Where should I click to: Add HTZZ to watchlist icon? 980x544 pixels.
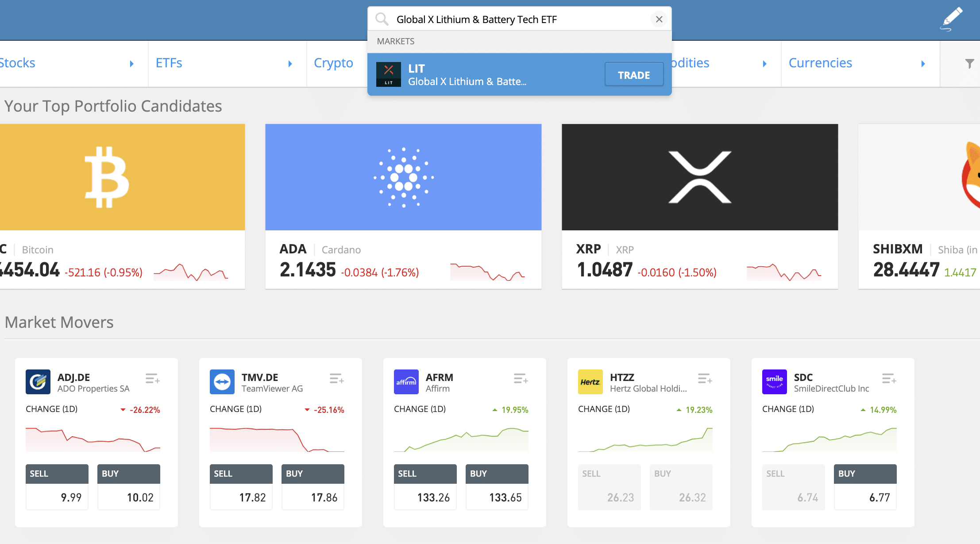pos(705,379)
